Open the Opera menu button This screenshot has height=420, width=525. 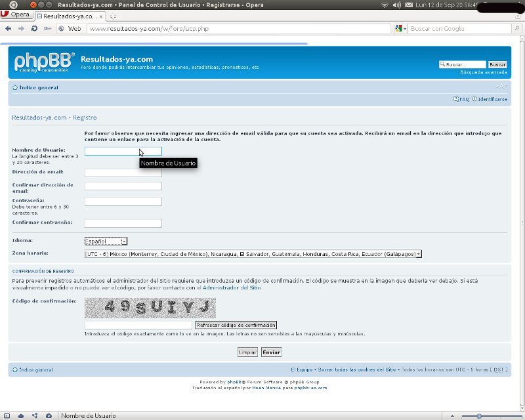pyautogui.click(x=16, y=14)
